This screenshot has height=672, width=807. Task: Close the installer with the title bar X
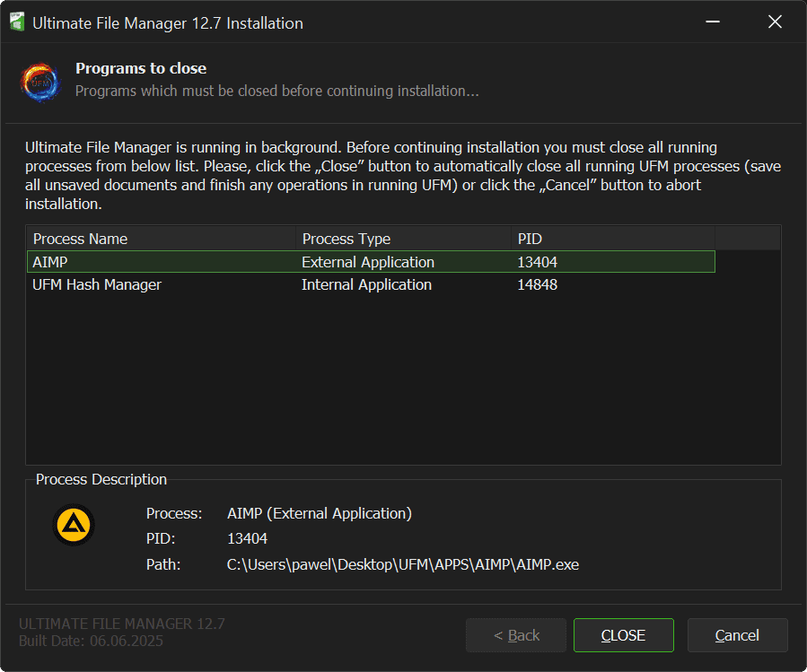pyautogui.click(x=775, y=22)
